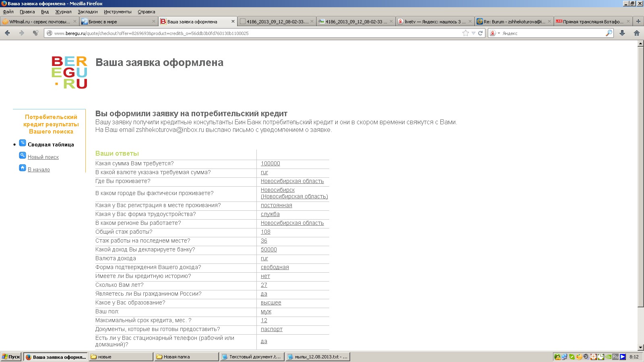Go forward to the next page
This screenshot has height=362, width=644.
pos(22,33)
